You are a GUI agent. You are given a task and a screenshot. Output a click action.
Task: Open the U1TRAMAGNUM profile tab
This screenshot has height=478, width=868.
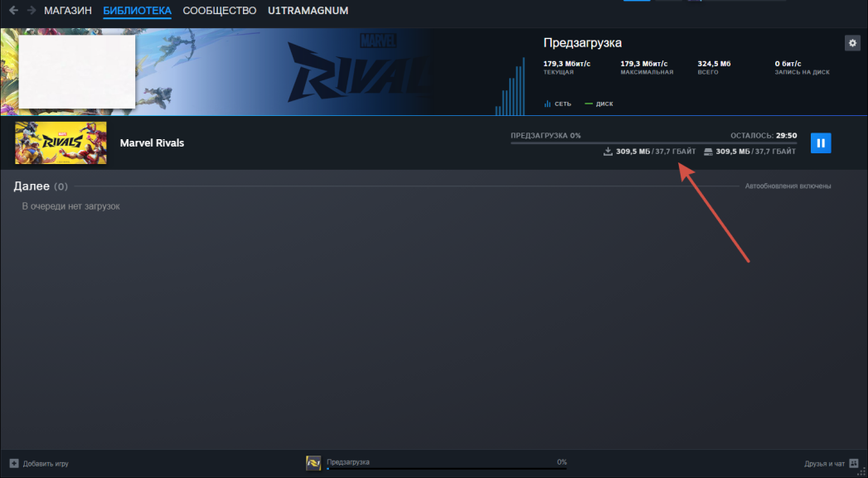(x=308, y=11)
